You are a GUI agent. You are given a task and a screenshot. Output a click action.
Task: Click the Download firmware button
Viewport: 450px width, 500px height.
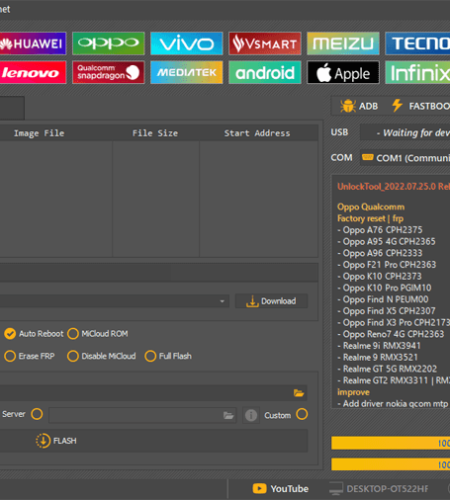click(271, 301)
